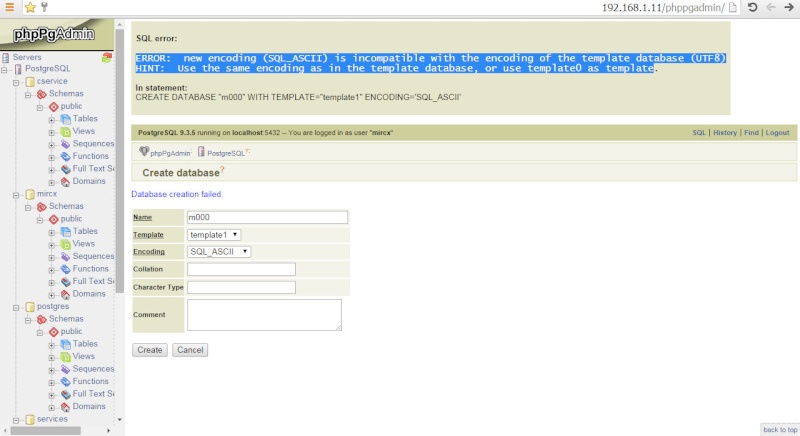Click public schema icon under cservice
Viewport: 800px width, 436px height.
click(54, 107)
